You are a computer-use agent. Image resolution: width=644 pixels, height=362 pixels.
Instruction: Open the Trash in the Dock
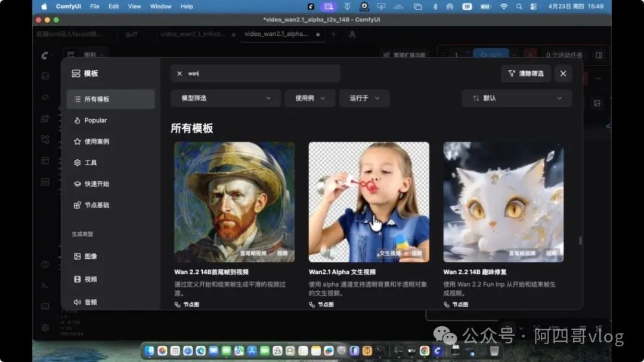(x=494, y=351)
